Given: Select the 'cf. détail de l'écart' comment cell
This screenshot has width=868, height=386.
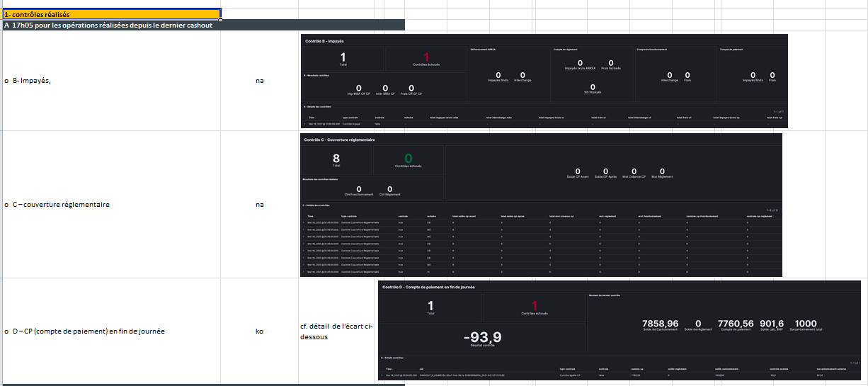Looking at the screenshot, I should point(336,331).
